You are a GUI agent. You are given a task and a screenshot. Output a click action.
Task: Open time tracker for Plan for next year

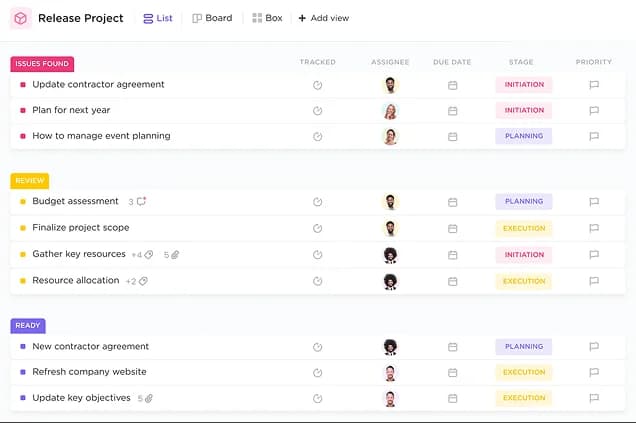pyautogui.click(x=318, y=111)
